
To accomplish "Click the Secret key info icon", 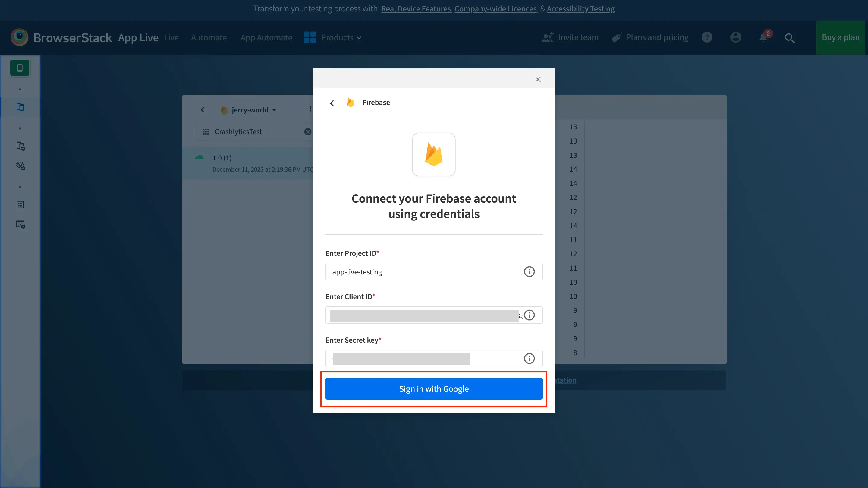I will (x=529, y=358).
